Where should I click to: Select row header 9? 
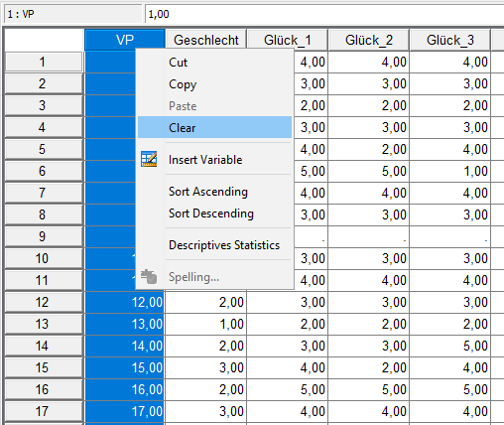44,236
